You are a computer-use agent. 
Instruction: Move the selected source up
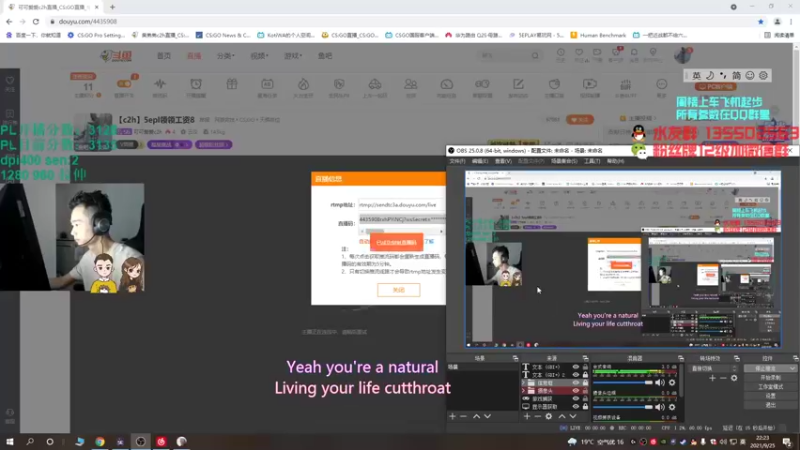(562, 416)
